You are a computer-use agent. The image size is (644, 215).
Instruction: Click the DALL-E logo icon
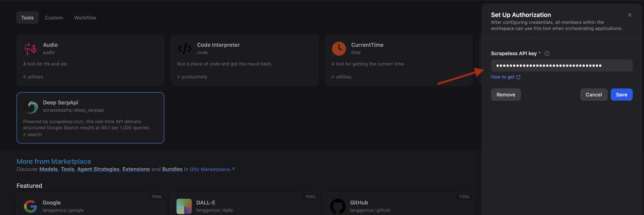[x=184, y=206]
